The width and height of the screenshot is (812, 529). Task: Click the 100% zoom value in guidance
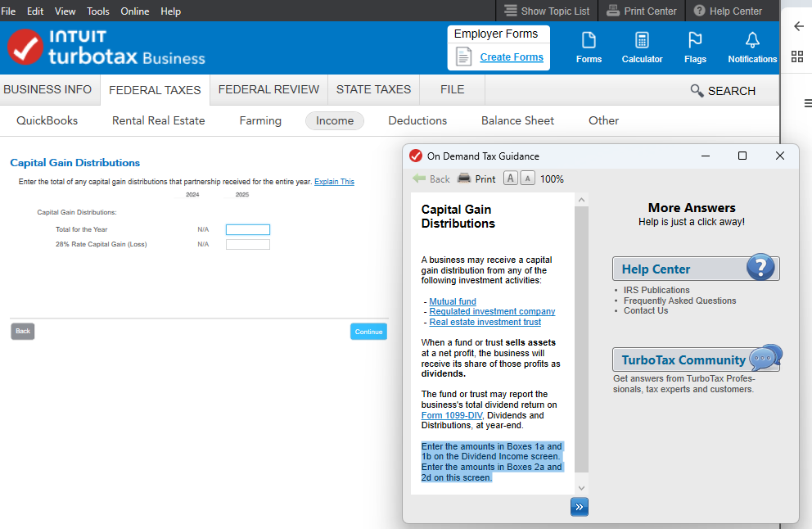point(552,179)
